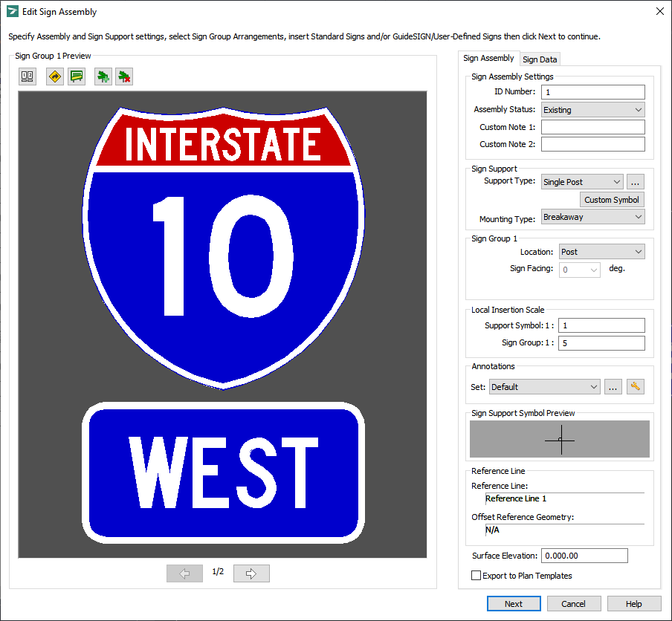
Task: Insert a GuideSIGN user-defined sign
Action: pos(77,77)
